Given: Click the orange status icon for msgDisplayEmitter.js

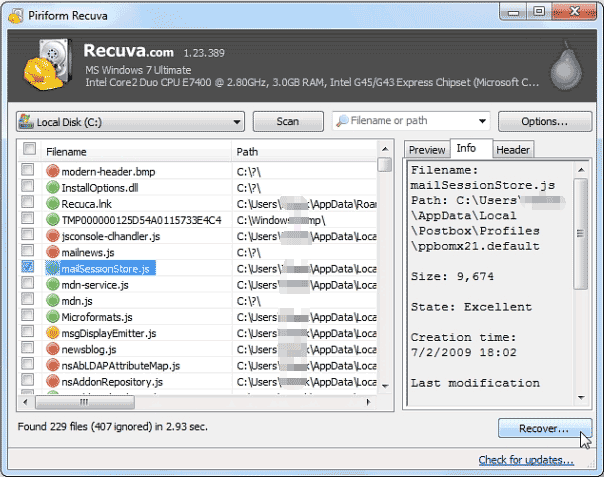Looking at the screenshot, I should [x=52, y=333].
